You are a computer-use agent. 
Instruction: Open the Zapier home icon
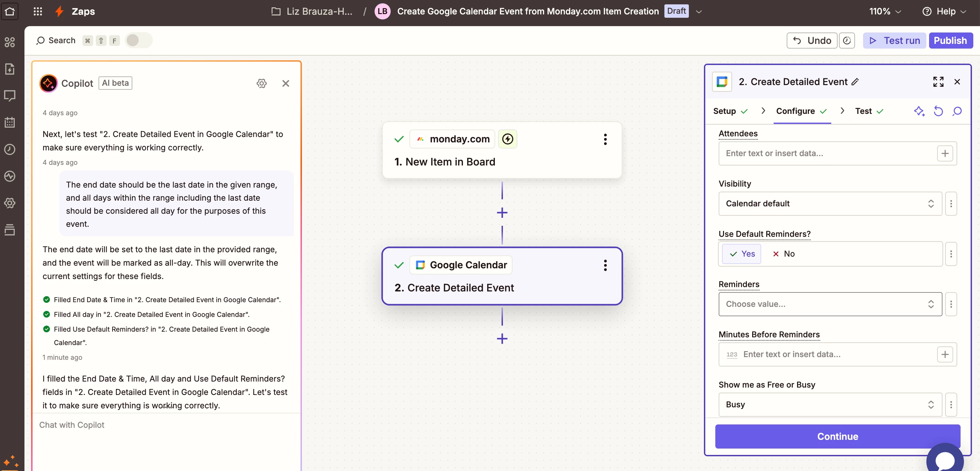(10, 11)
